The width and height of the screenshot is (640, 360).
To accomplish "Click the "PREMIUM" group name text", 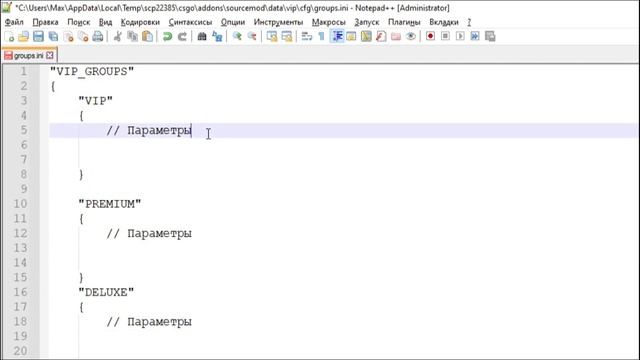I will (110, 204).
